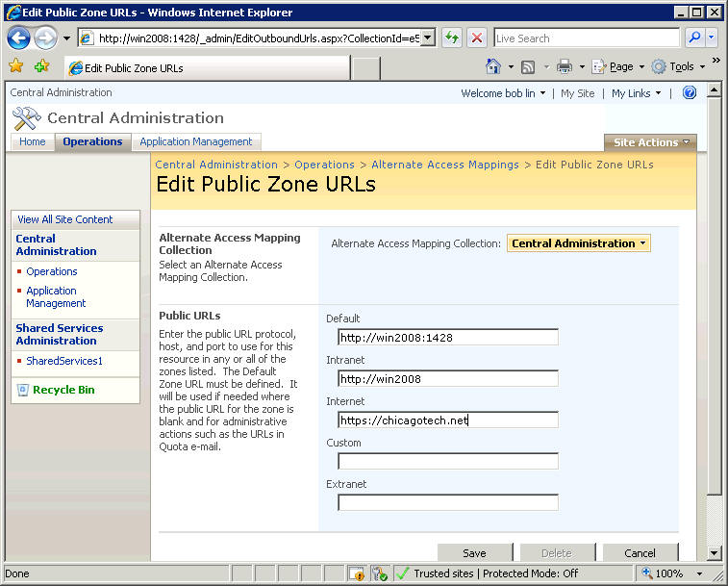Open the Application Management tab
Viewport: 728px width, 586px height.
tap(196, 141)
